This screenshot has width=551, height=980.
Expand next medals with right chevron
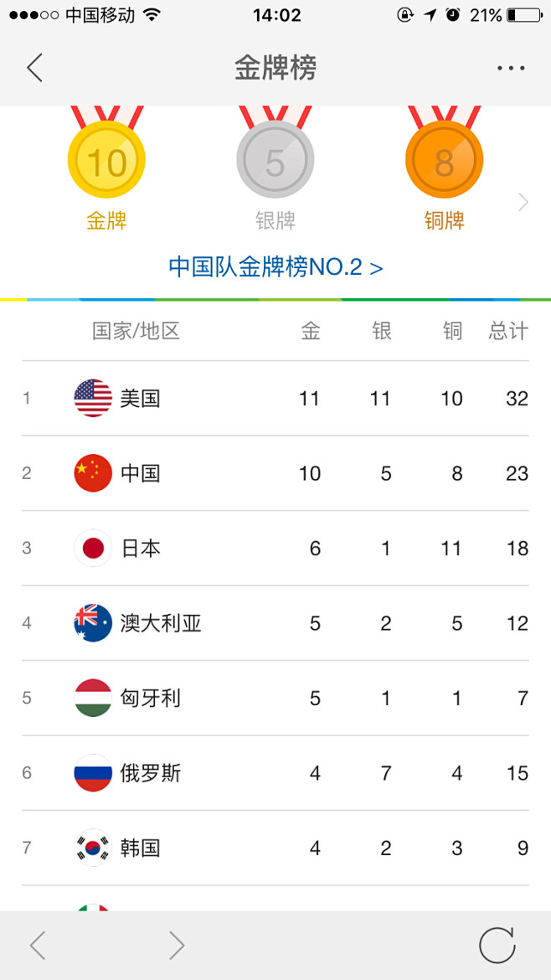point(523,202)
